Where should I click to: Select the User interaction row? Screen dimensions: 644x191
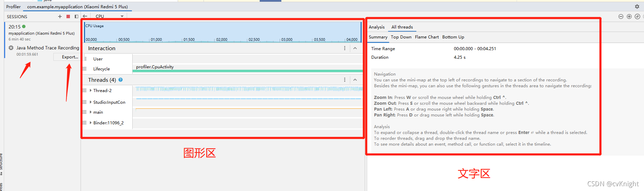pyautogui.click(x=223, y=59)
